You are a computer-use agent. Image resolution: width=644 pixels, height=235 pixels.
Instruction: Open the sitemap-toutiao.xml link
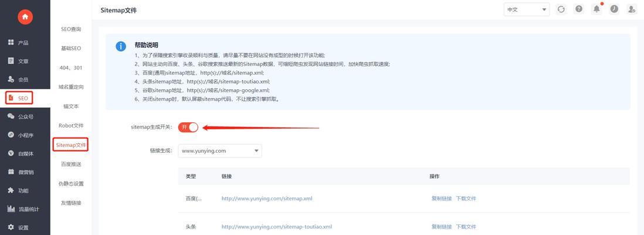click(277, 227)
